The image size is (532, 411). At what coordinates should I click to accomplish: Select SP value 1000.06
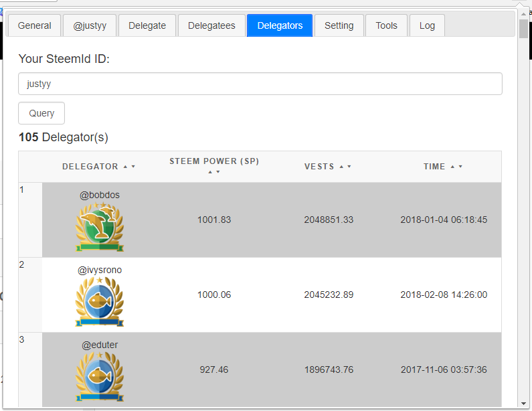214,295
